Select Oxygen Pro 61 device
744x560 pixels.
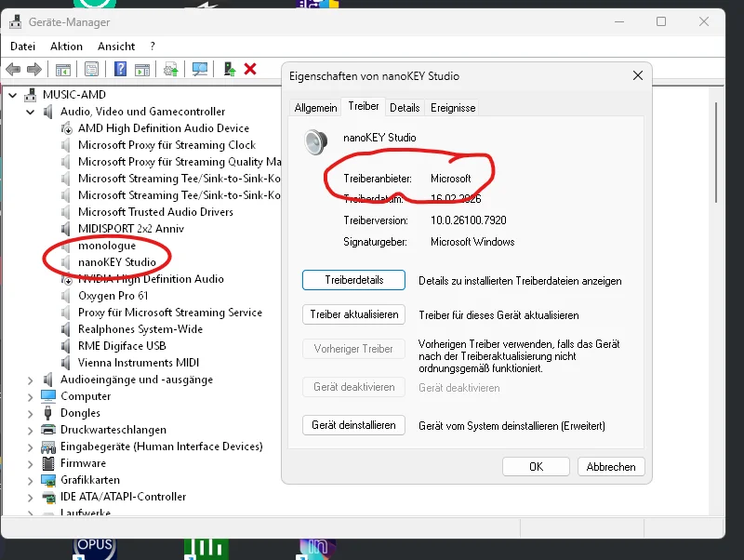(x=113, y=296)
